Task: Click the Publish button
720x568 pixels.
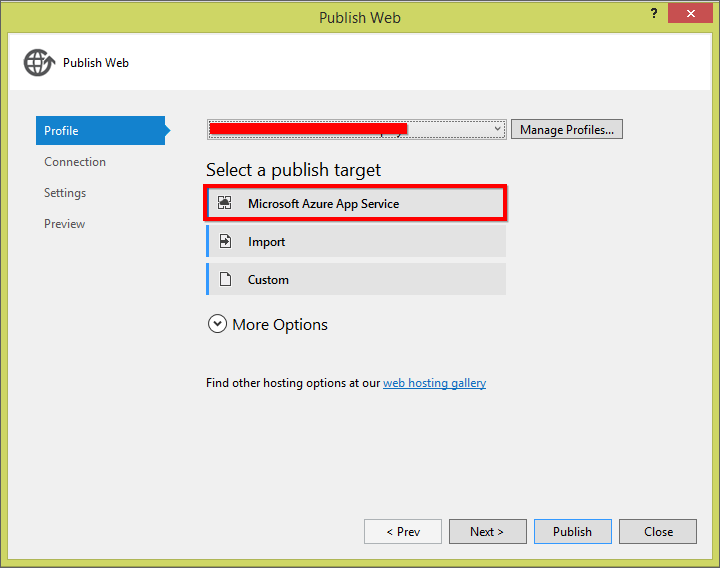Action: (x=573, y=531)
